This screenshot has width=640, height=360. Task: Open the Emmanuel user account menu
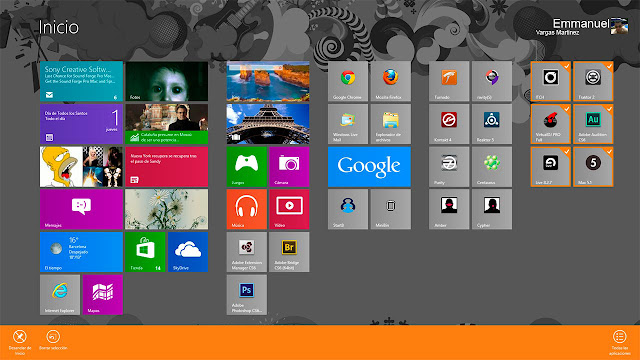pos(582,27)
